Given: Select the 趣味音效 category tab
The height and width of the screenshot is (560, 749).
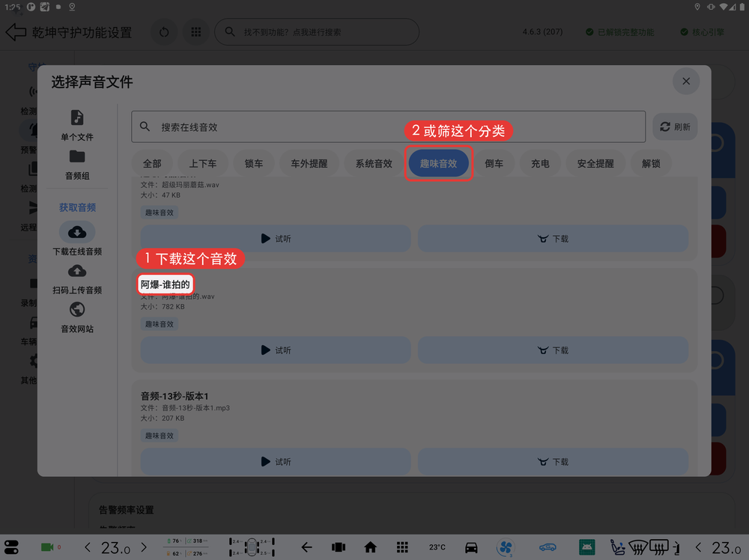Looking at the screenshot, I should (438, 164).
